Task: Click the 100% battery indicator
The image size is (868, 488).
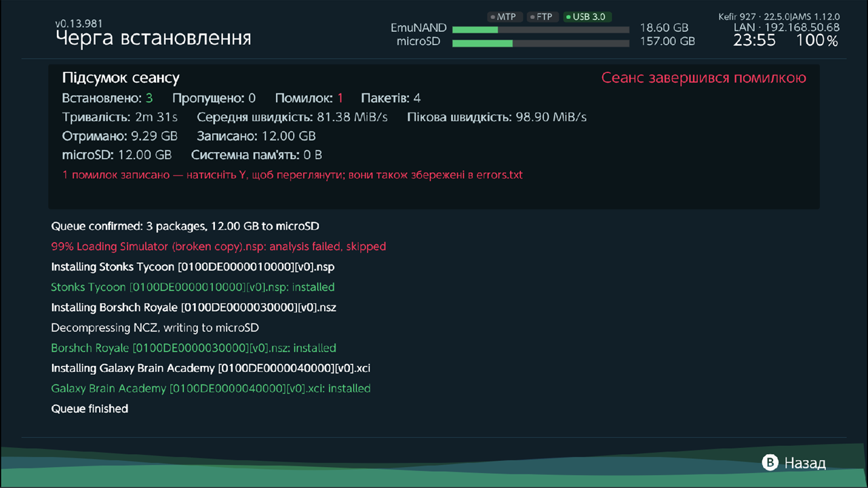Action: point(816,41)
